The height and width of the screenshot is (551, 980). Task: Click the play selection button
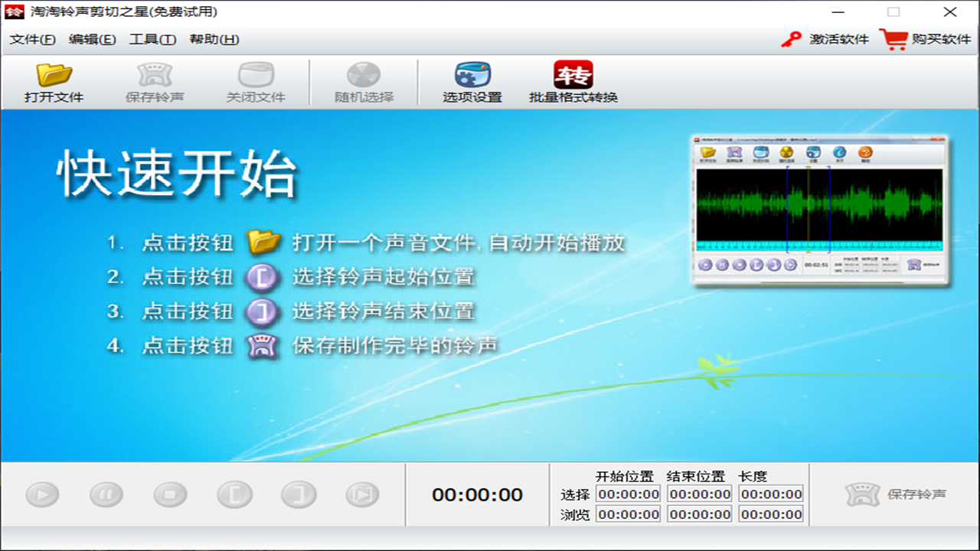(362, 495)
